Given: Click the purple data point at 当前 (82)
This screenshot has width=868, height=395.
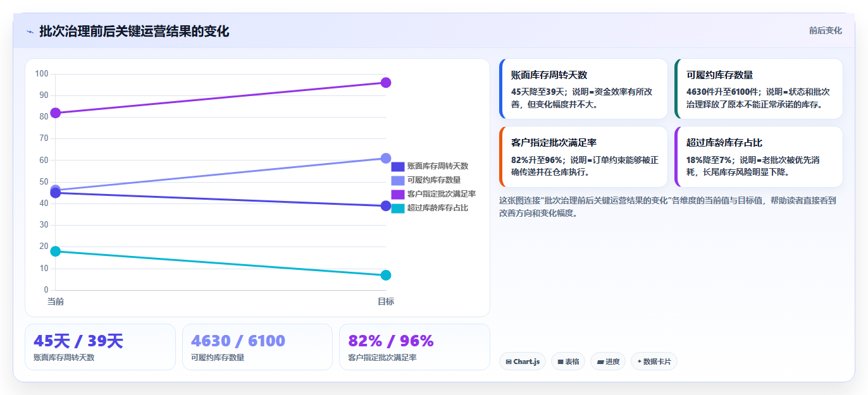Looking at the screenshot, I should (x=56, y=113).
